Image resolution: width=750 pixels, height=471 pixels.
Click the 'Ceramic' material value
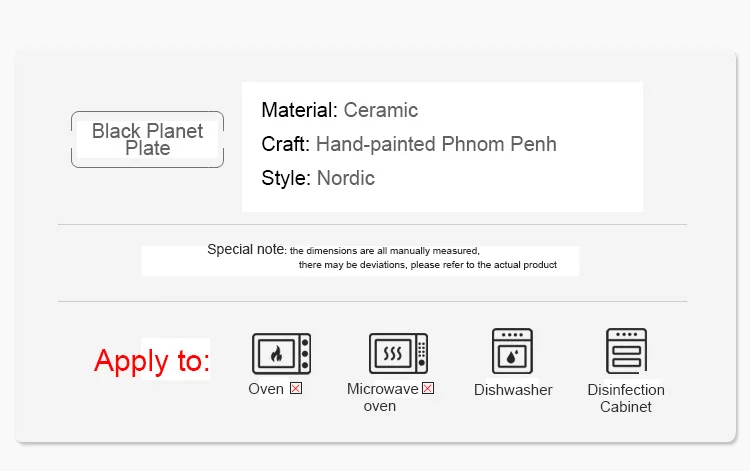point(381,110)
